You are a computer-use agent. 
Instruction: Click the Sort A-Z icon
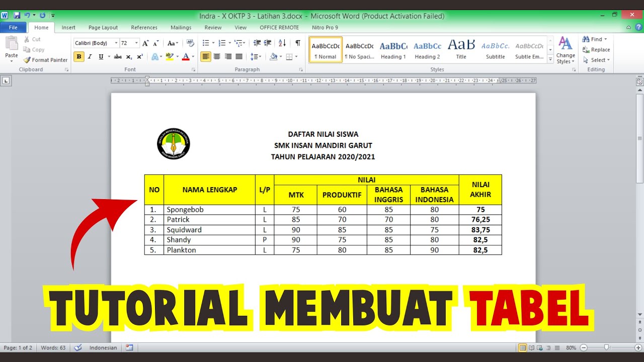tap(282, 43)
